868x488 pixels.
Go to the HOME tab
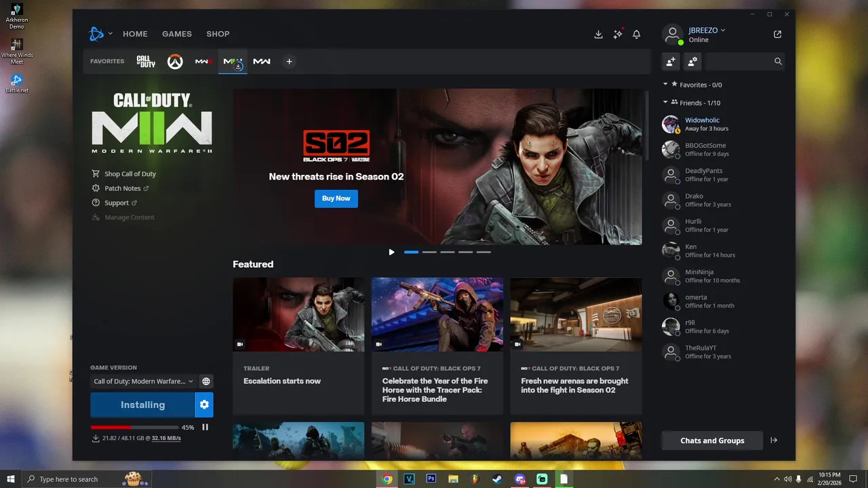coord(135,34)
